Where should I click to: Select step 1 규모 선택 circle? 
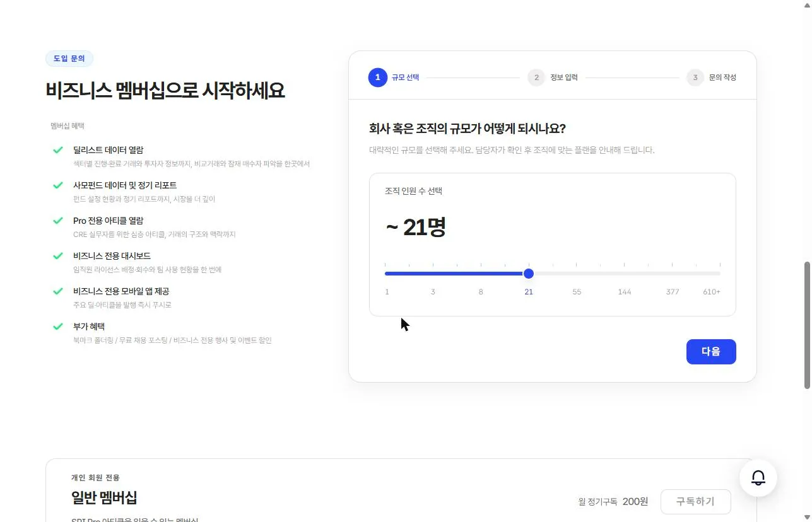point(378,78)
